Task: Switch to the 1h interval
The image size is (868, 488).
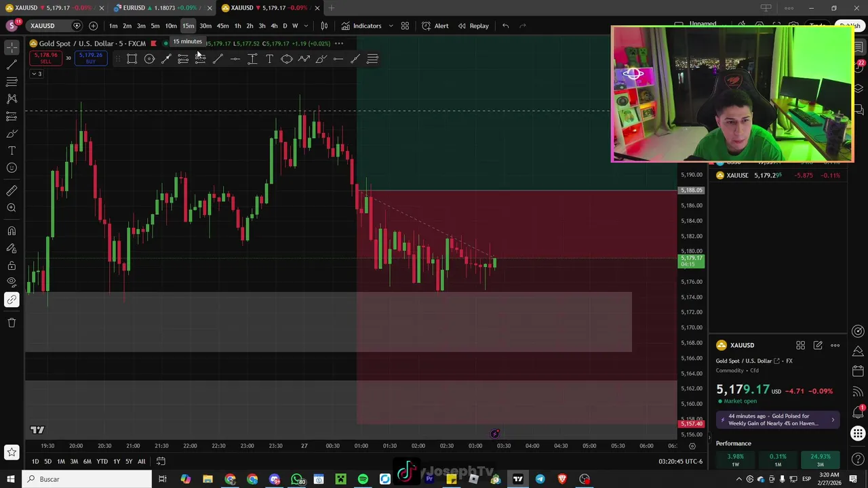Action: [x=237, y=26]
